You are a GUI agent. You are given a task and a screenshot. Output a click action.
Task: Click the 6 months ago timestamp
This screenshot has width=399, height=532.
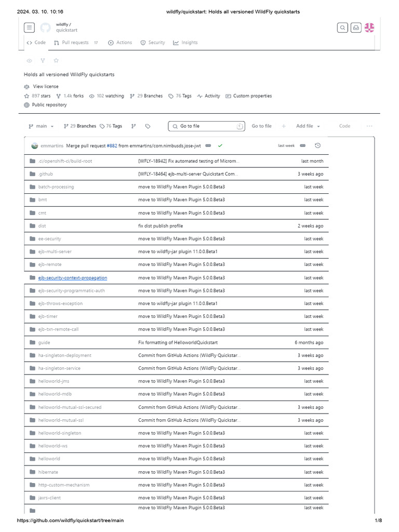click(x=309, y=343)
